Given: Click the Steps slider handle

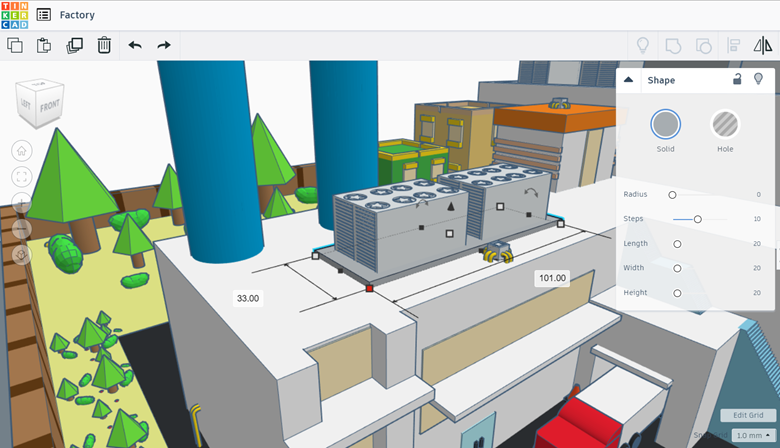Looking at the screenshot, I should tap(697, 219).
